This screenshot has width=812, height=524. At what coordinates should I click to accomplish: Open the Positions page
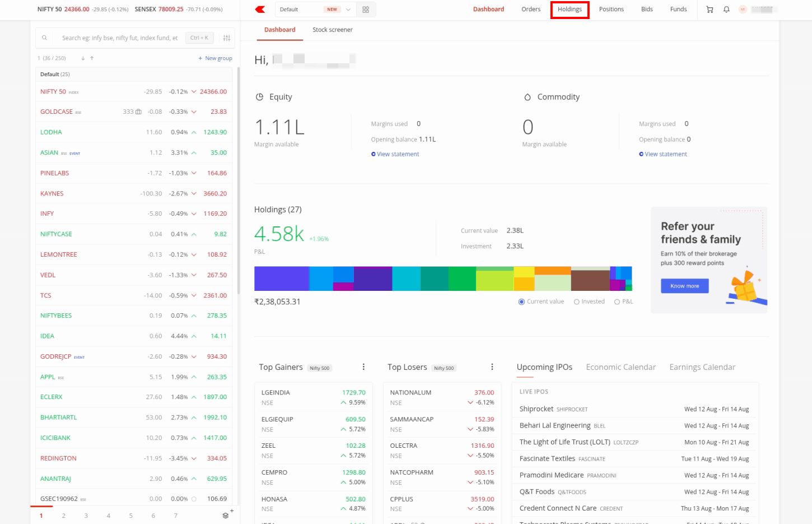coord(612,10)
